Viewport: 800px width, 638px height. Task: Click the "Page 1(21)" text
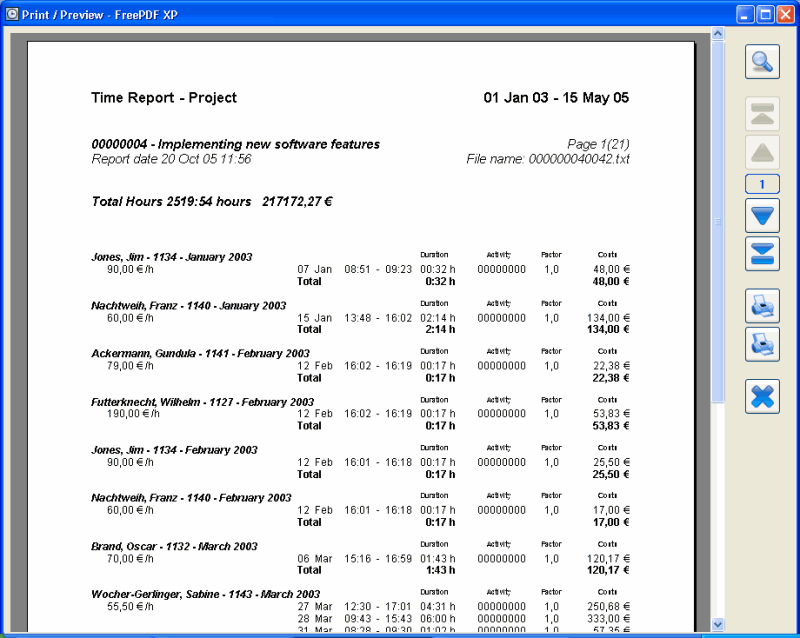(597, 144)
